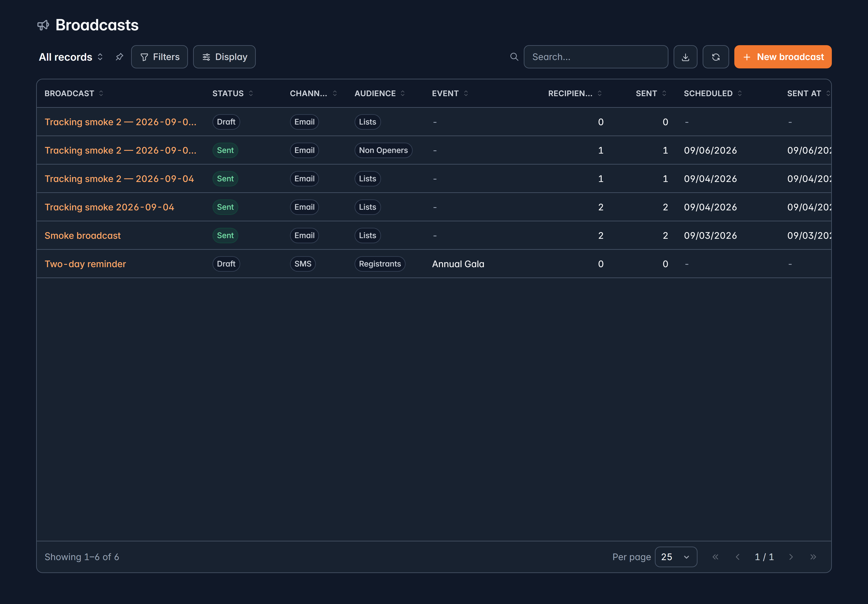868x604 pixels.
Task: Sort by Event column
Action: pyautogui.click(x=450, y=93)
